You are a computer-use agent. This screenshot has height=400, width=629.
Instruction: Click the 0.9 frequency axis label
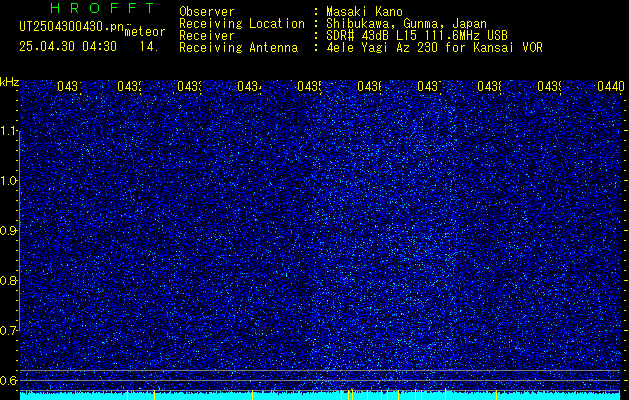pos(9,230)
